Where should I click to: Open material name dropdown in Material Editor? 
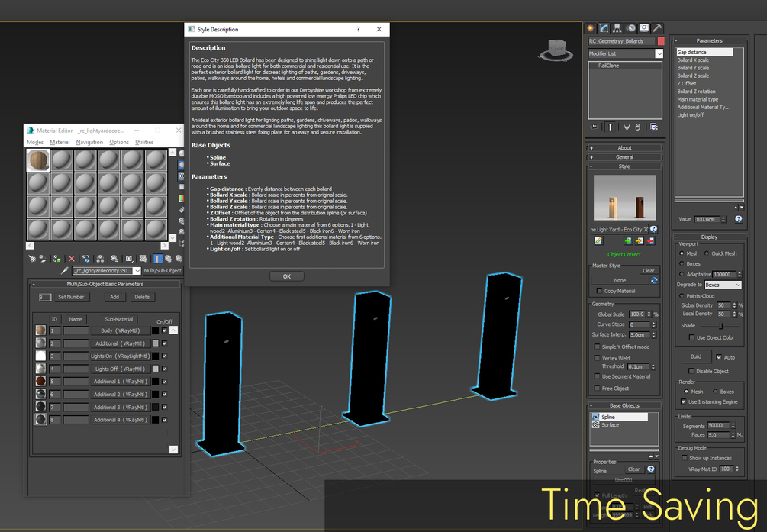[137, 271]
